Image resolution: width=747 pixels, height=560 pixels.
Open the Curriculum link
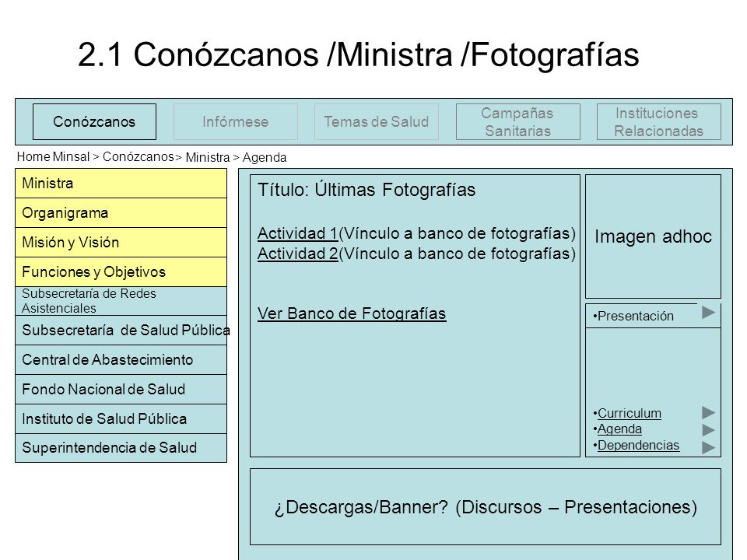coord(630,413)
